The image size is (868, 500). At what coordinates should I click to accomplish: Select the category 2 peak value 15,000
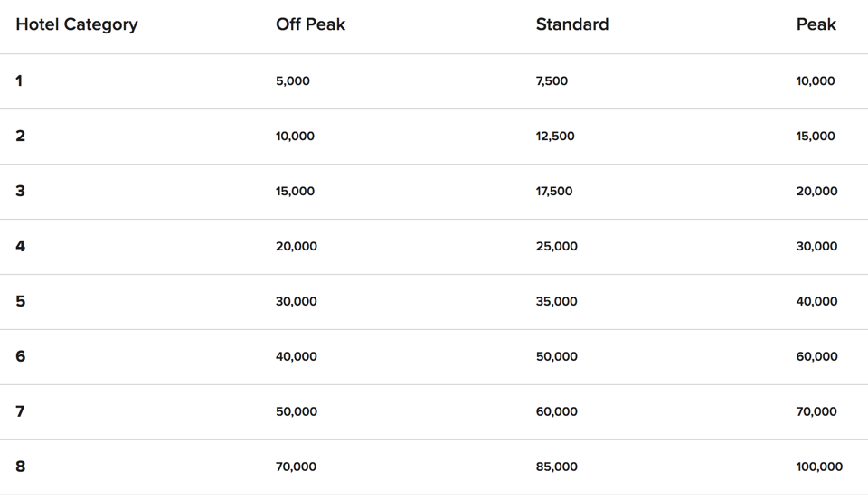point(815,137)
